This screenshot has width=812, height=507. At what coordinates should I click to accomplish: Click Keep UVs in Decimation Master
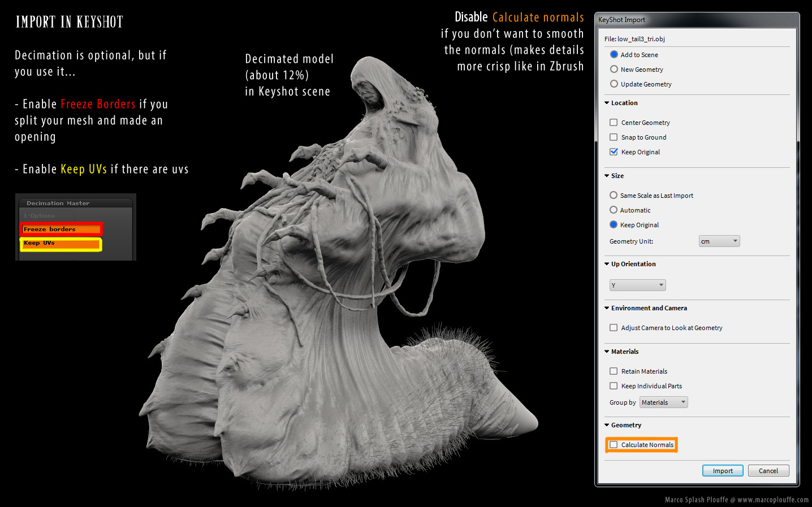coord(61,244)
